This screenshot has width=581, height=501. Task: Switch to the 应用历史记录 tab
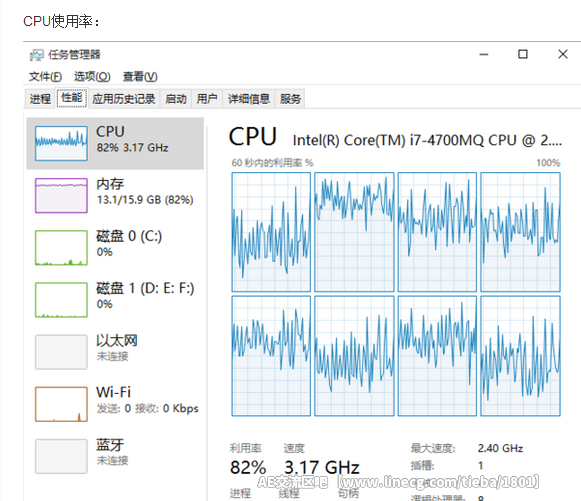(124, 99)
